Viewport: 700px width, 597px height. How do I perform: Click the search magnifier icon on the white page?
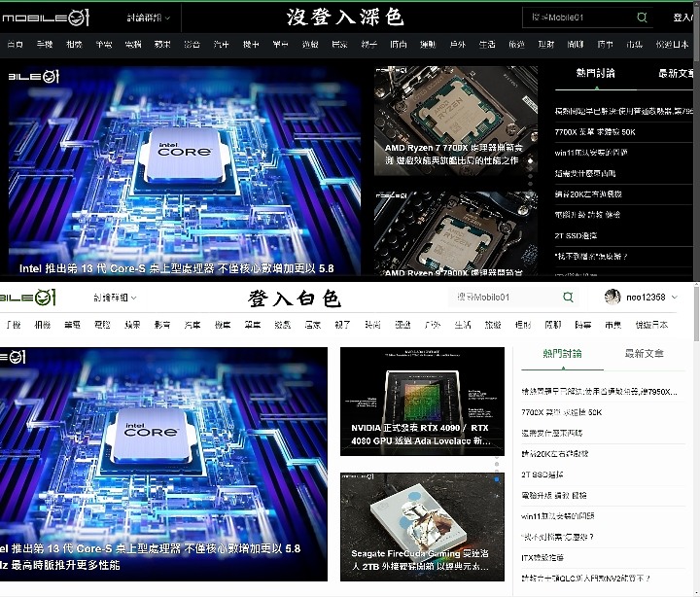click(568, 297)
